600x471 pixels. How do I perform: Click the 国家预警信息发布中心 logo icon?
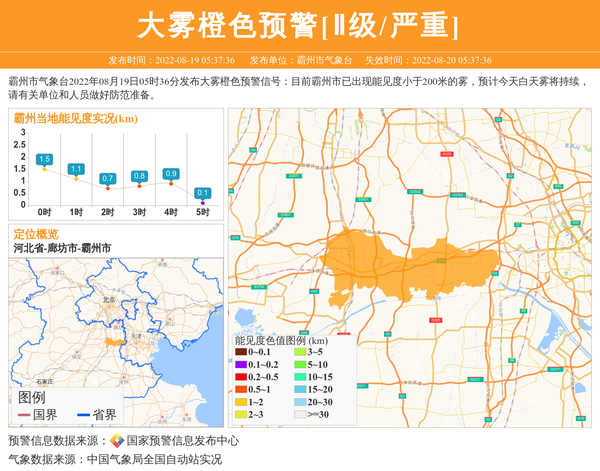(x=117, y=441)
